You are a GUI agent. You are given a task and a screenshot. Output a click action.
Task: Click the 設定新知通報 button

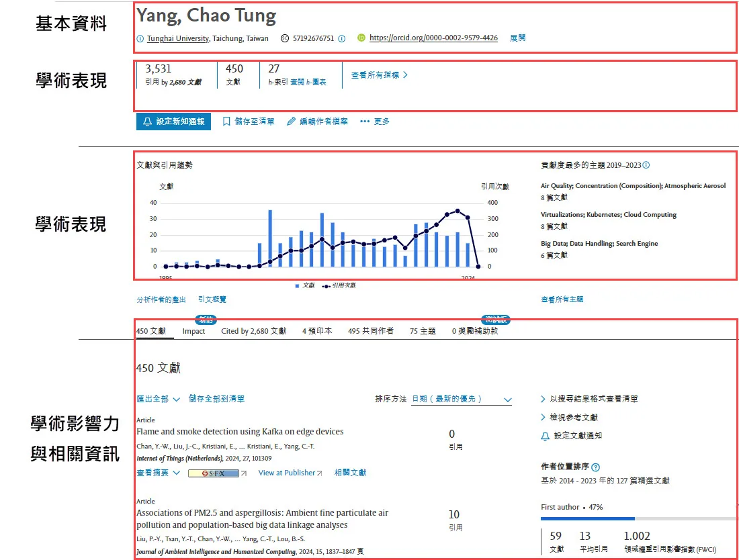click(173, 122)
